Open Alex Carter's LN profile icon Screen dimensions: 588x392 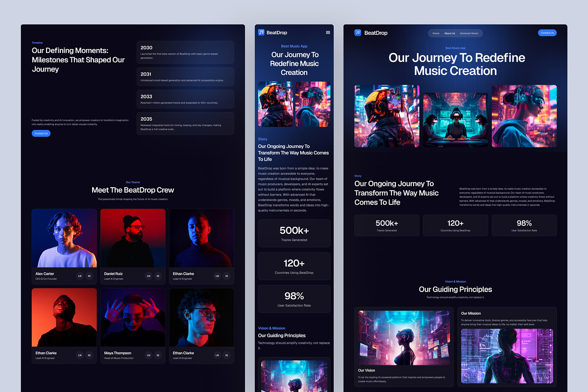(x=80, y=276)
